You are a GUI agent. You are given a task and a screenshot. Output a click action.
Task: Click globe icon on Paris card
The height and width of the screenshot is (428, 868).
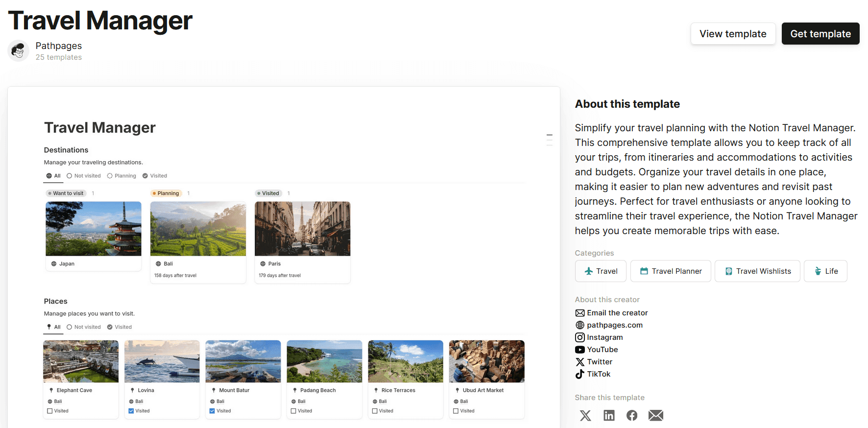point(263,264)
